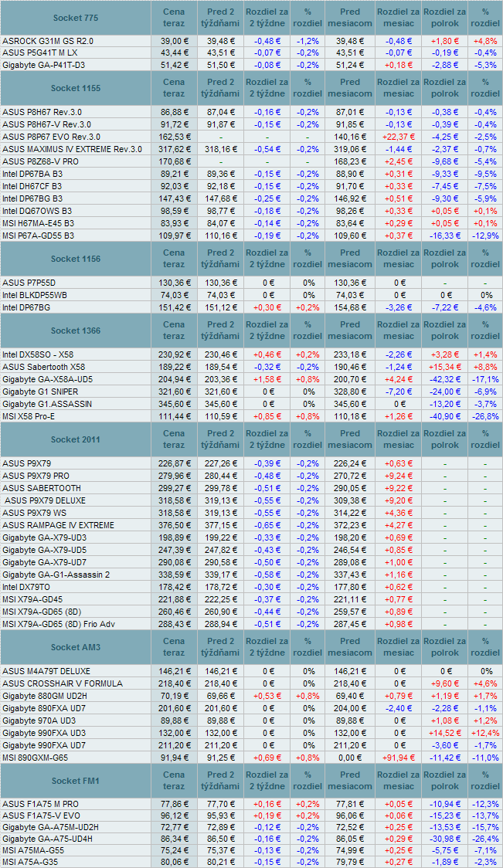
Task: Click the Intel DP67BA B3 product name
Action: click(32, 174)
